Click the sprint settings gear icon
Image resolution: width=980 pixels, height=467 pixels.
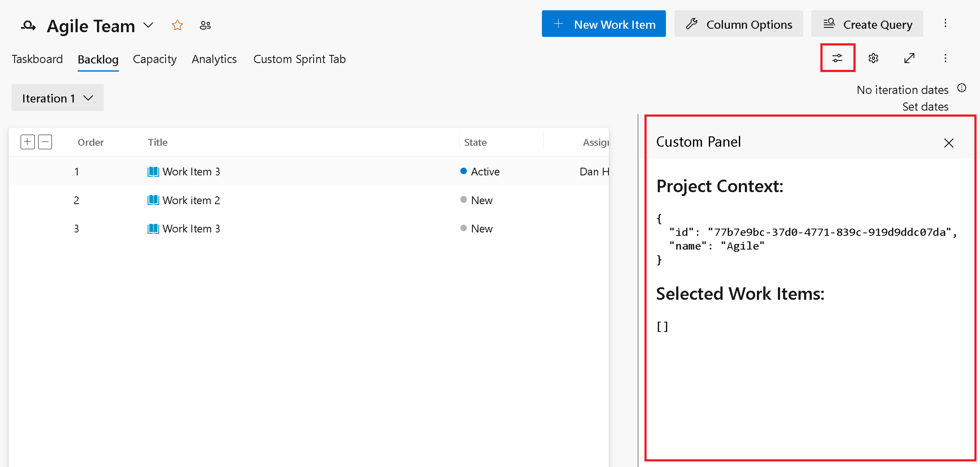(873, 58)
